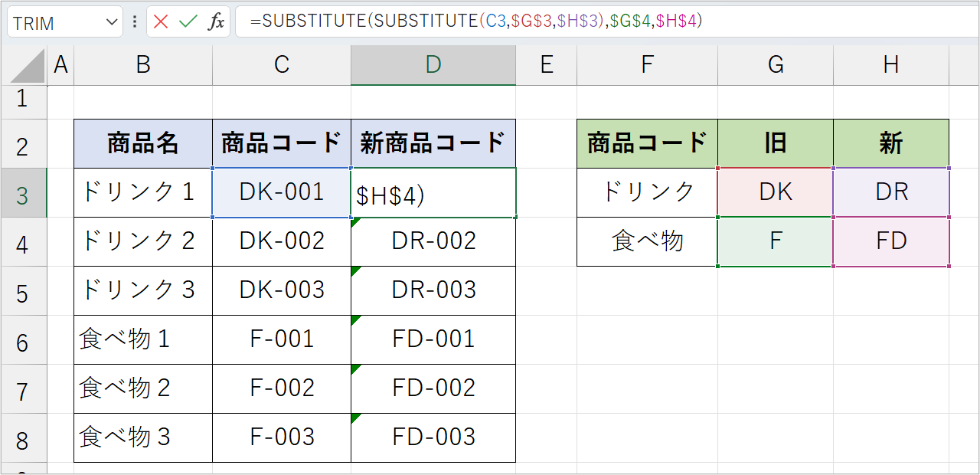Click the green cell G4 with F
Screen dimensions: 980x475
click(775, 241)
